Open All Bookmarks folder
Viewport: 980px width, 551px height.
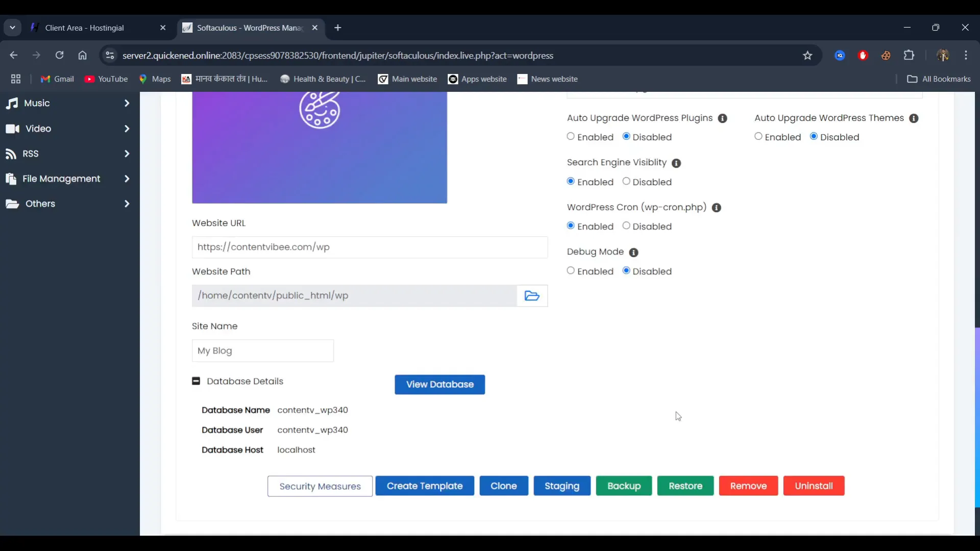[x=939, y=79]
